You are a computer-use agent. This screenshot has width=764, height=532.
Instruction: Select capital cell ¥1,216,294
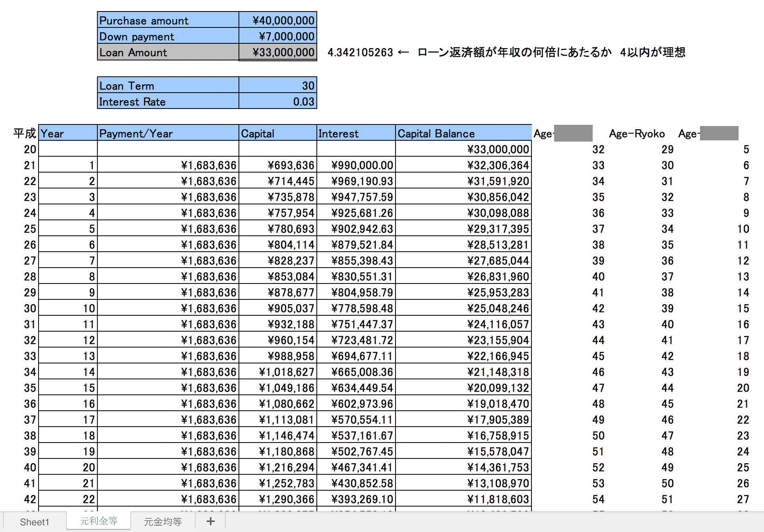pyautogui.click(x=278, y=467)
